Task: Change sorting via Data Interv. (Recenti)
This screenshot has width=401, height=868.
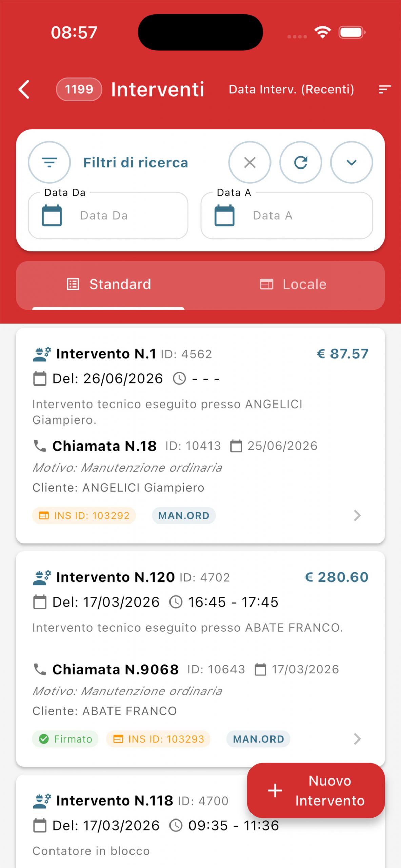Action: click(x=291, y=90)
